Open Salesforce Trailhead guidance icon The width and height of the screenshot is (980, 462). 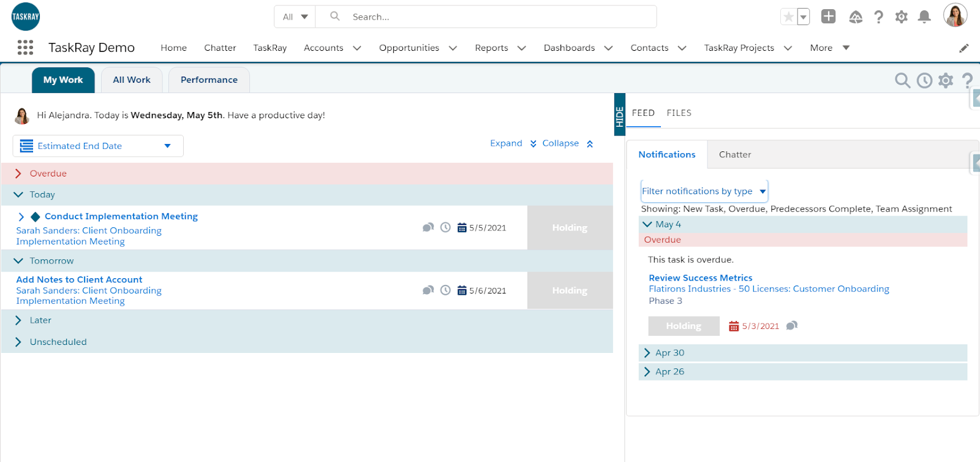click(856, 17)
